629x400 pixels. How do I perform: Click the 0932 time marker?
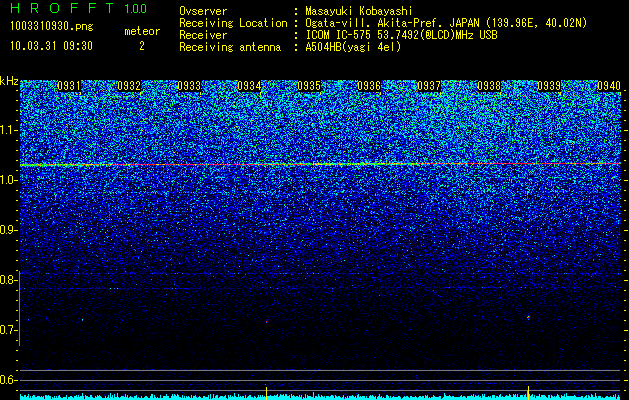coord(129,86)
